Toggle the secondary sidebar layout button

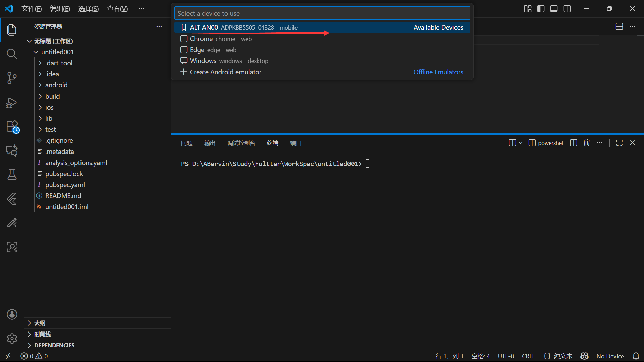(x=567, y=9)
